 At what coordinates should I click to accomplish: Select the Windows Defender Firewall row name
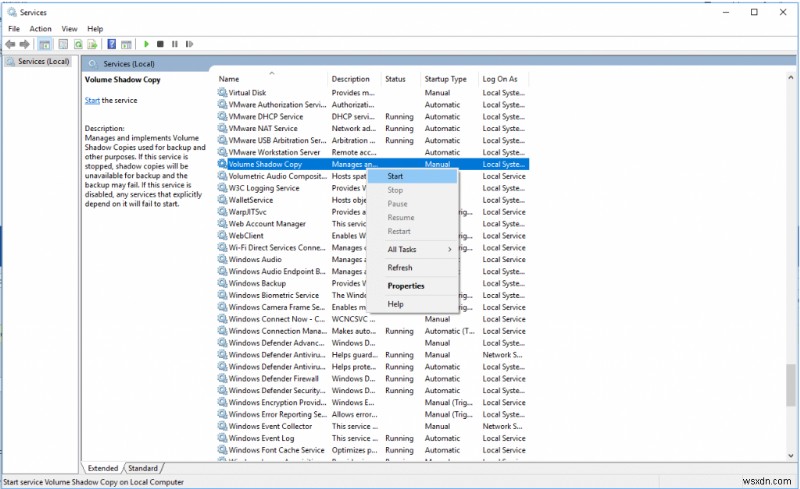tap(273, 379)
